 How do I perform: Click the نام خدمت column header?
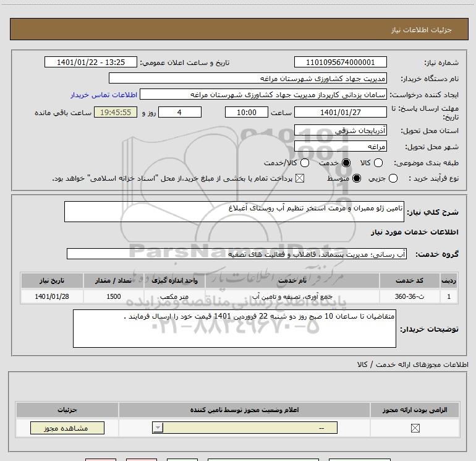(x=292, y=280)
